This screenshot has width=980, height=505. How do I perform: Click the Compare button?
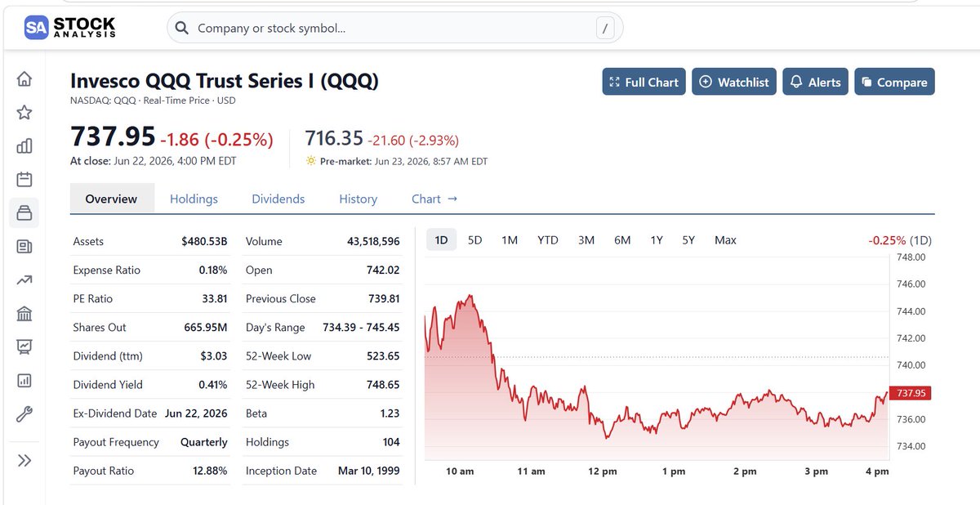click(895, 82)
